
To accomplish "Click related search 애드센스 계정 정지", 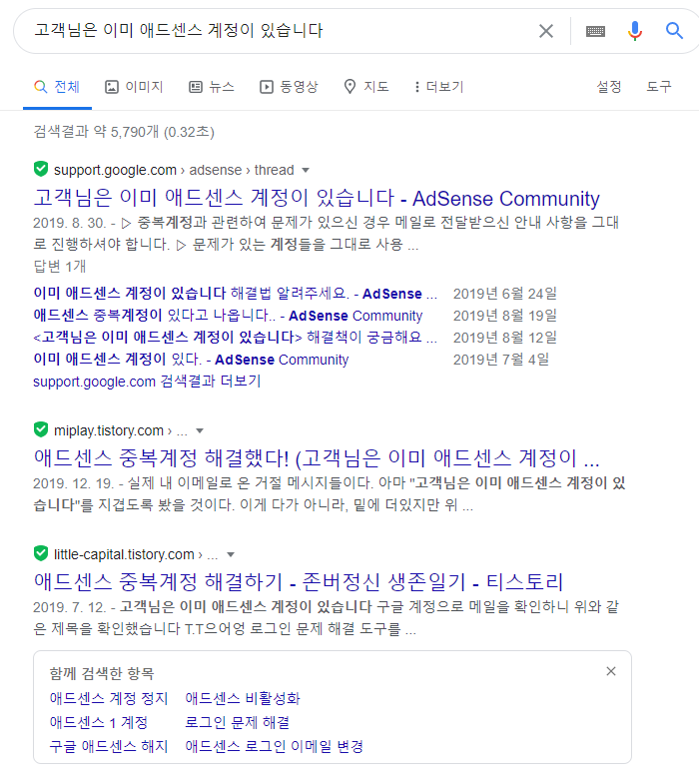I will click(x=109, y=698).
